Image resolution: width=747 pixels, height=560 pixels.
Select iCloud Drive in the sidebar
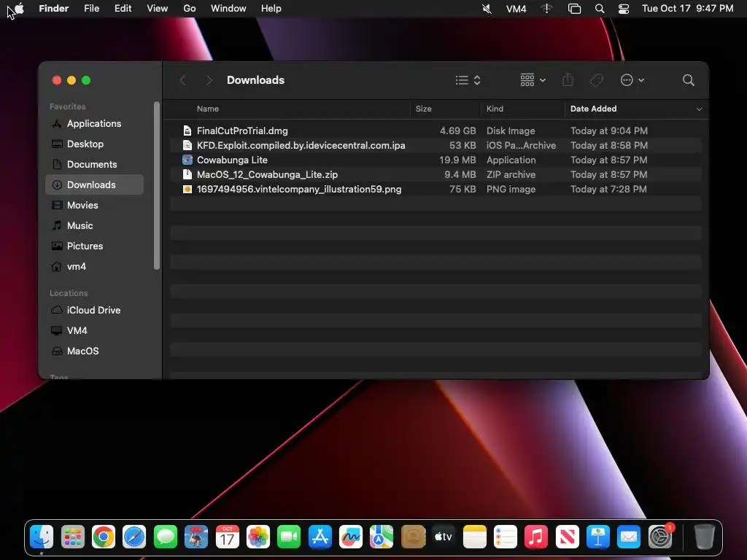94,310
